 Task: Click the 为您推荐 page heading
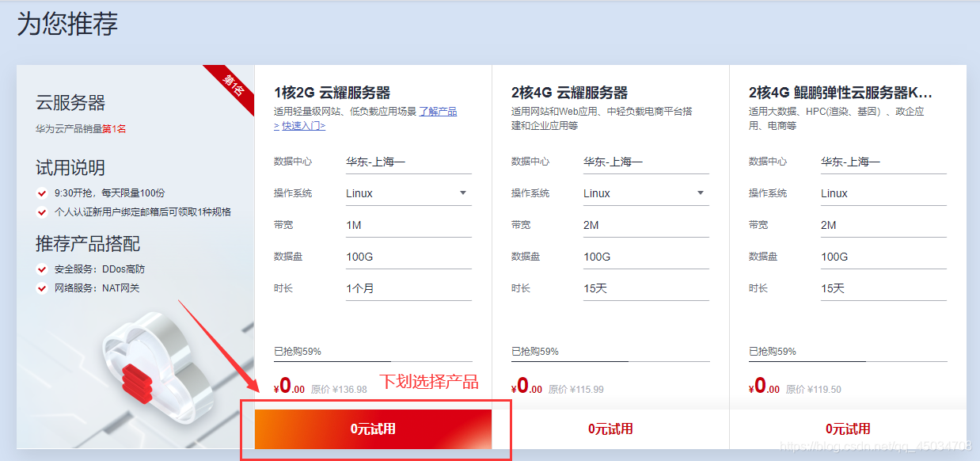pos(67,24)
